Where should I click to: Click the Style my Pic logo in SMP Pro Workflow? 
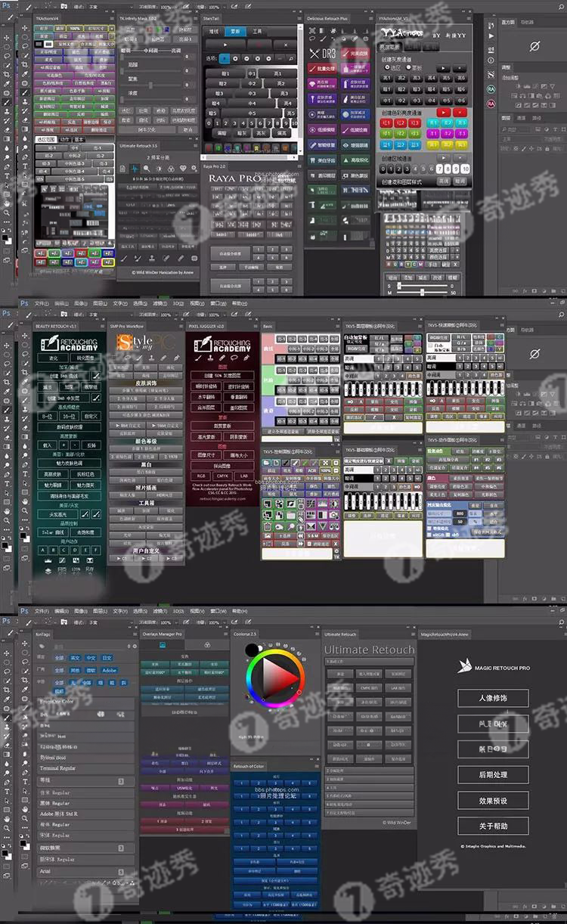point(145,344)
